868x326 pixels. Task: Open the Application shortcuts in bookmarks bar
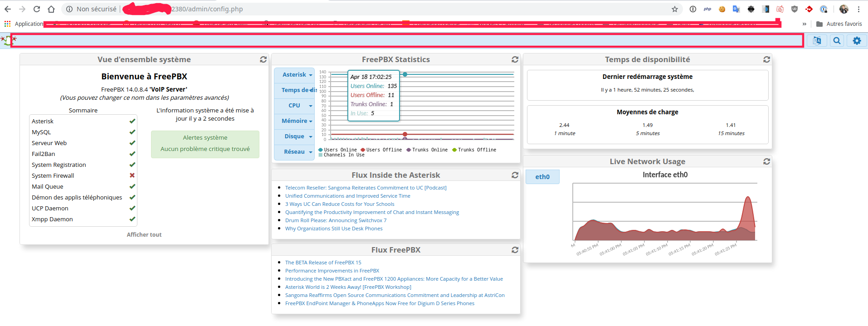coord(24,24)
